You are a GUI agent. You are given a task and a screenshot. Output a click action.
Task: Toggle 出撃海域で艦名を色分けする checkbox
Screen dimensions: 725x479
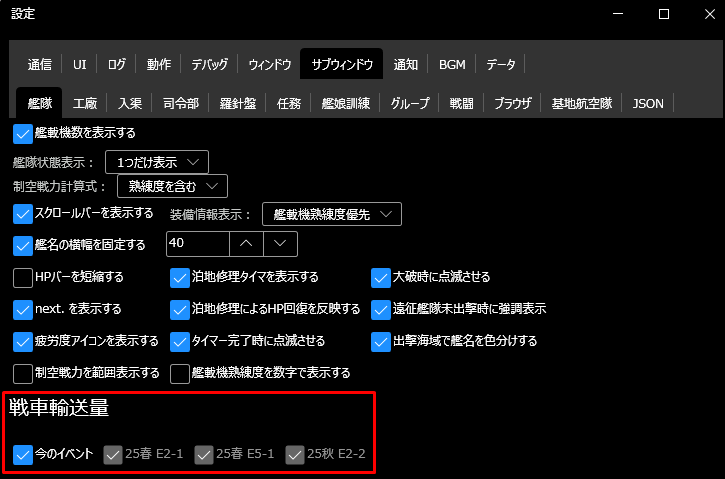tap(381, 342)
